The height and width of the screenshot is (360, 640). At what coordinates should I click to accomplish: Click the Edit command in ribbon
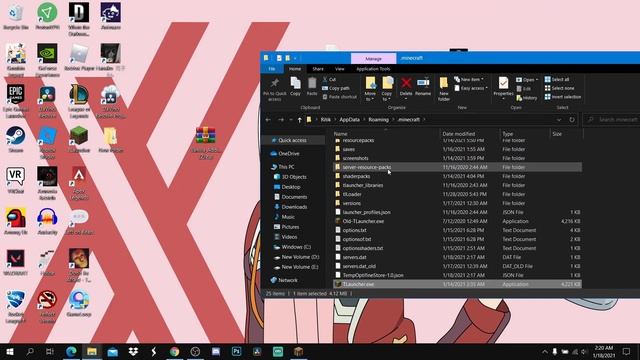(x=524, y=89)
